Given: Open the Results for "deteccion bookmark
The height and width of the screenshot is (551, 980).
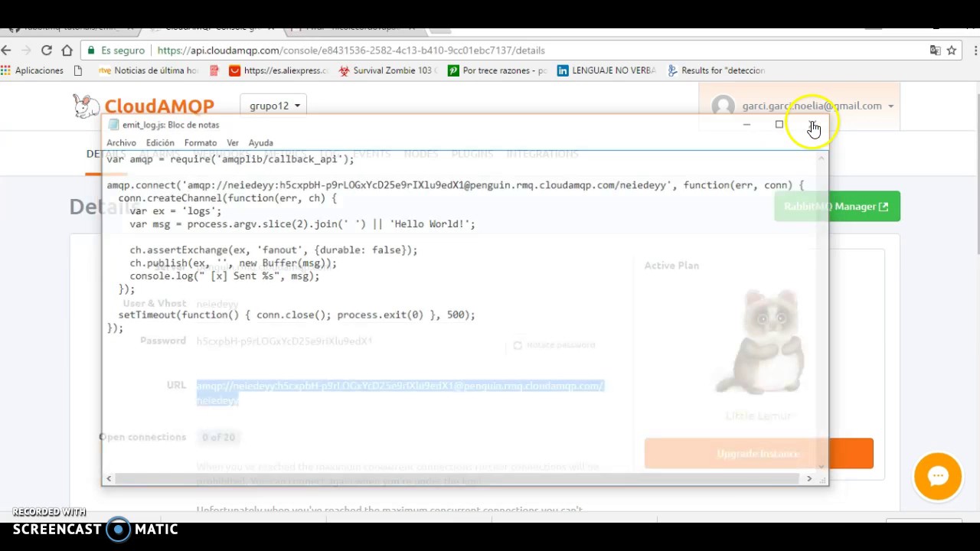Looking at the screenshot, I should (x=717, y=70).
